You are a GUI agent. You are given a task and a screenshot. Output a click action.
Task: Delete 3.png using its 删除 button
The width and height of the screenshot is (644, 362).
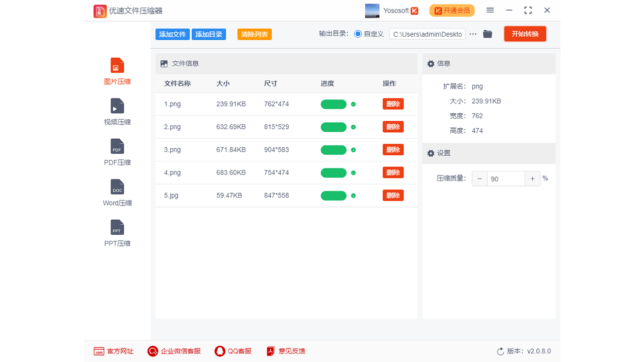tap(393, 149)
